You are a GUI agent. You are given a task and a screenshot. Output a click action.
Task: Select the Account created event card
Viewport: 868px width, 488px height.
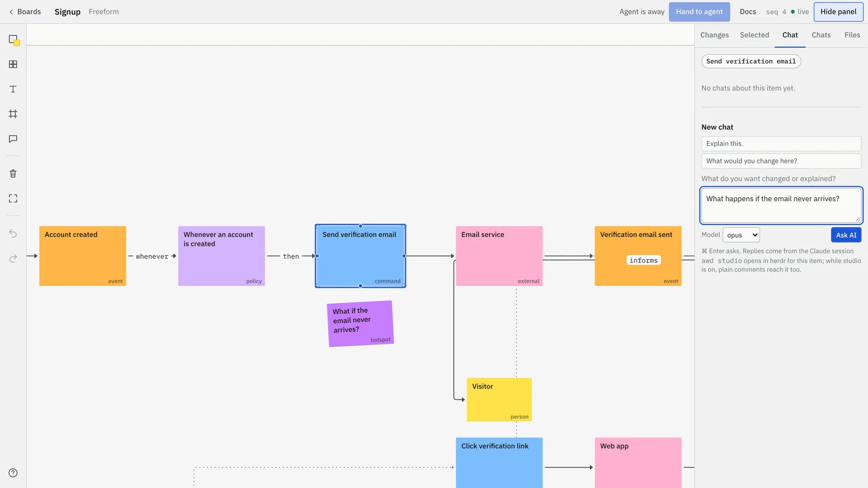tap(82, 256)
